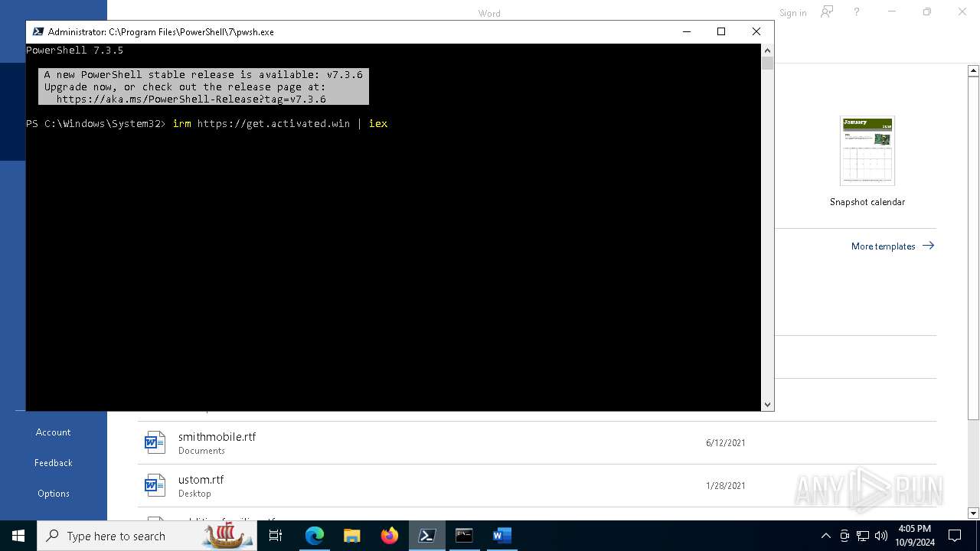Screen dimensions: 980x551
Task: Switch to Word via its taskbar icon
Action: tap(501, 536)
